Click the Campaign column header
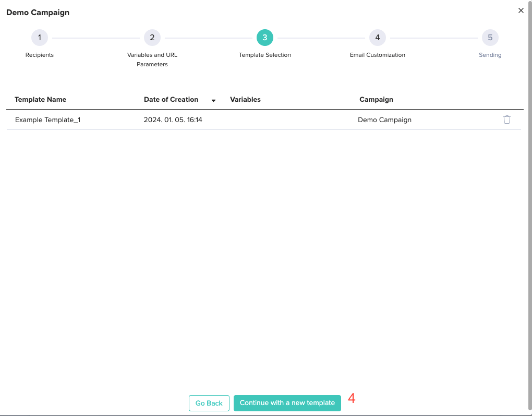The image size is (532, 416). 376,99
